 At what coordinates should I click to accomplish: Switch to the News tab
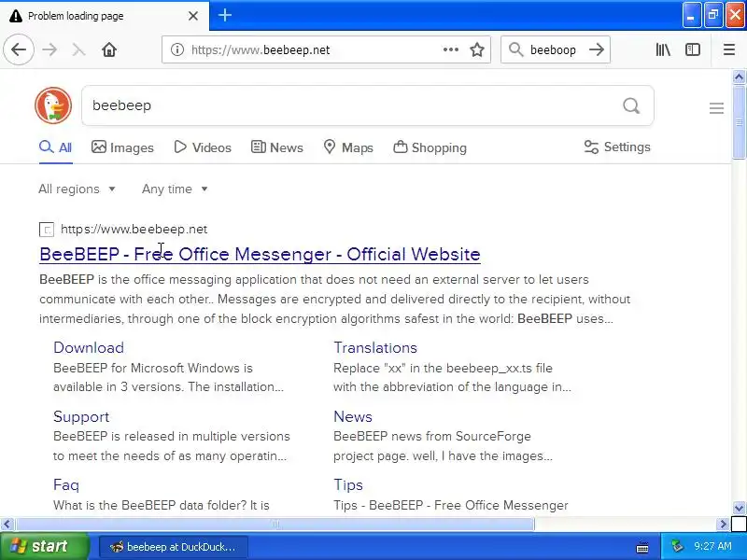coord(277,147)
